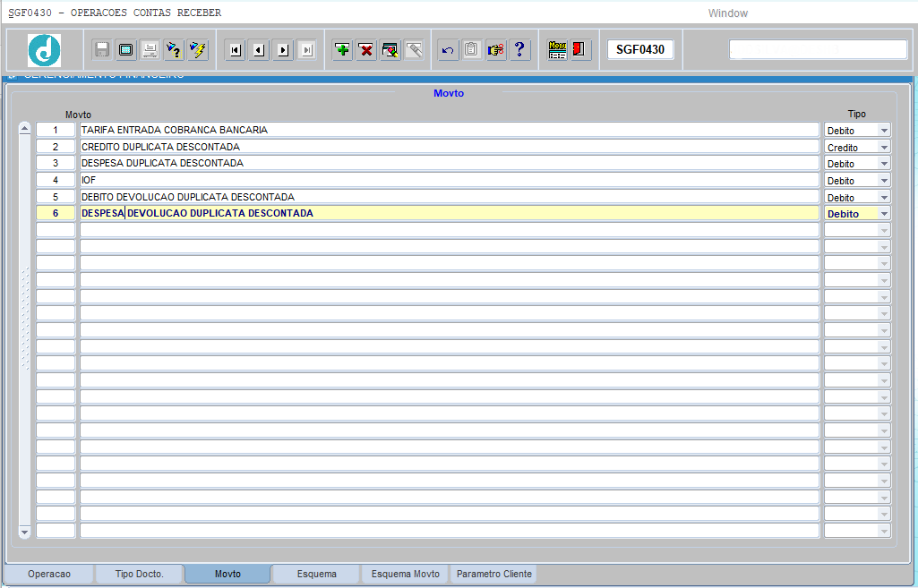Open Tipo dropdown for TARIFA ENTRADA row

(x=884, y=131)
